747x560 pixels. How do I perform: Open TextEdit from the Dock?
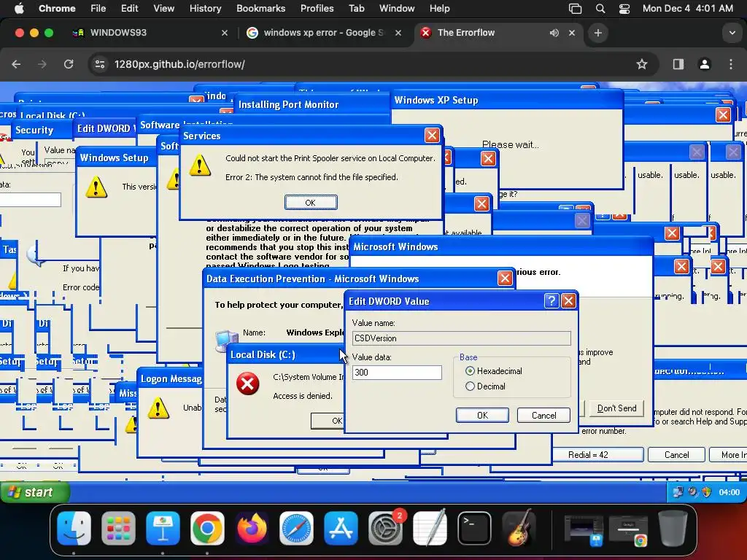(x=430, y=528)
